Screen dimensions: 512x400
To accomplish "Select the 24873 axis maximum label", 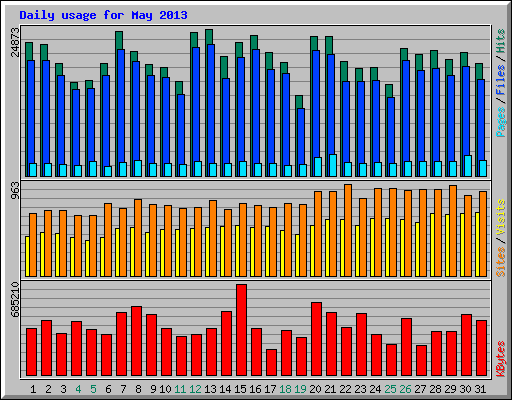I will [15, 42].
